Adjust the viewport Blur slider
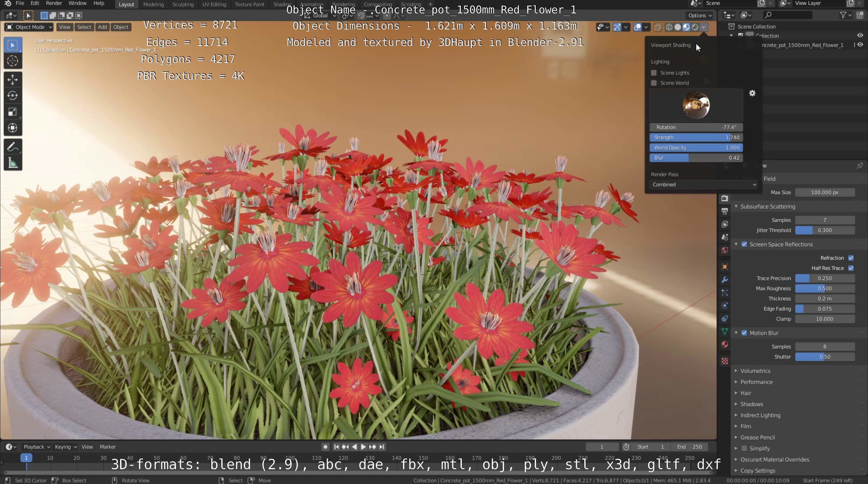Viewport: 868px width, 484px height. (x=696, y=158)
